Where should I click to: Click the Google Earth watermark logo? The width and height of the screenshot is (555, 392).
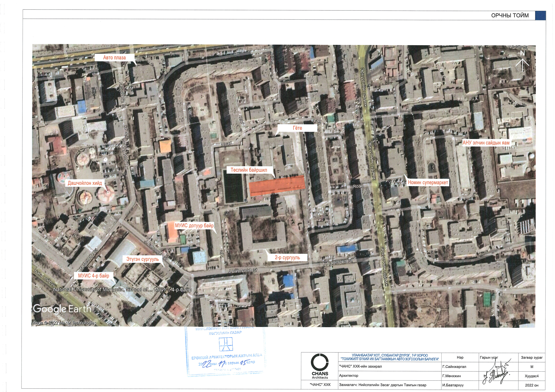pyautogui.click(x=62, y=309)
